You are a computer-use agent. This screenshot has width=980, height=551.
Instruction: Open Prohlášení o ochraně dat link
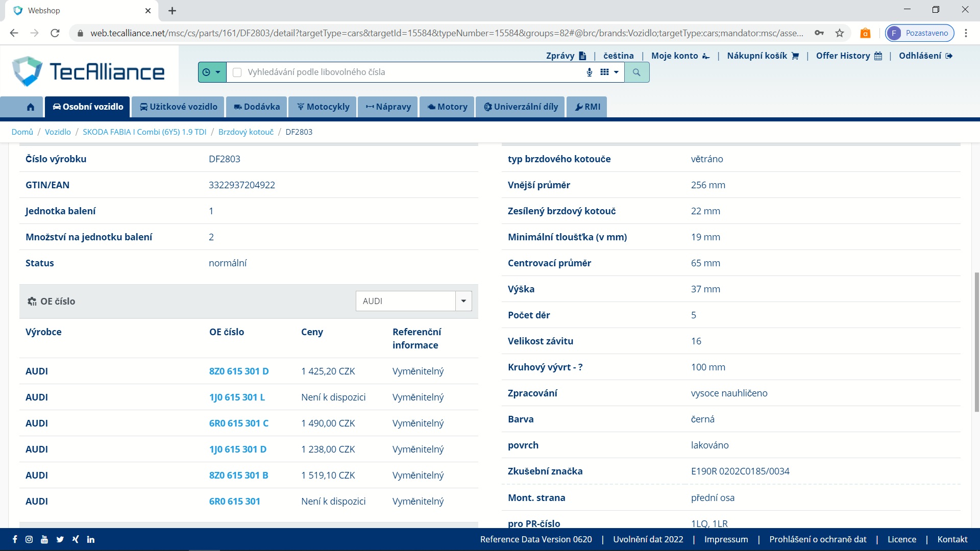click(818, 539)
